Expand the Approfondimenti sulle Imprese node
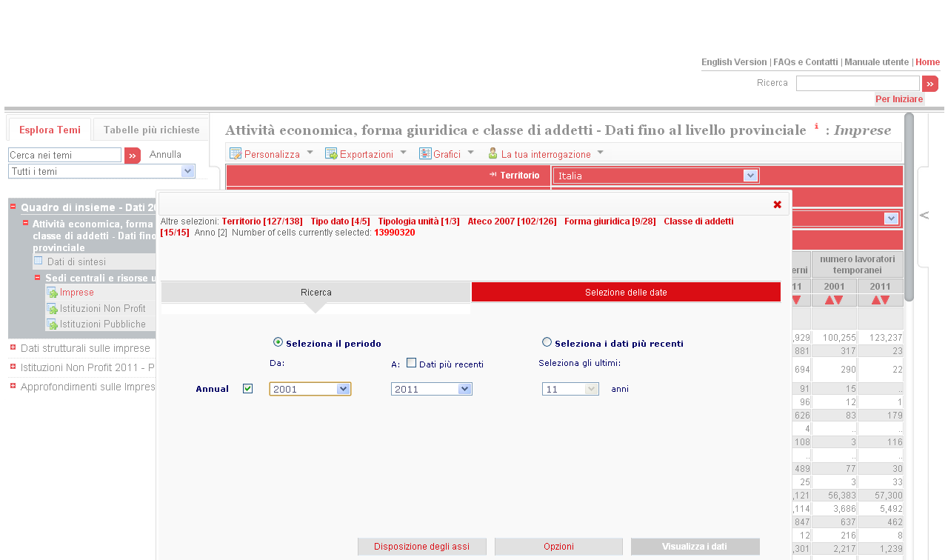Viewport: 948px width, 560px height. coord(13,386)
